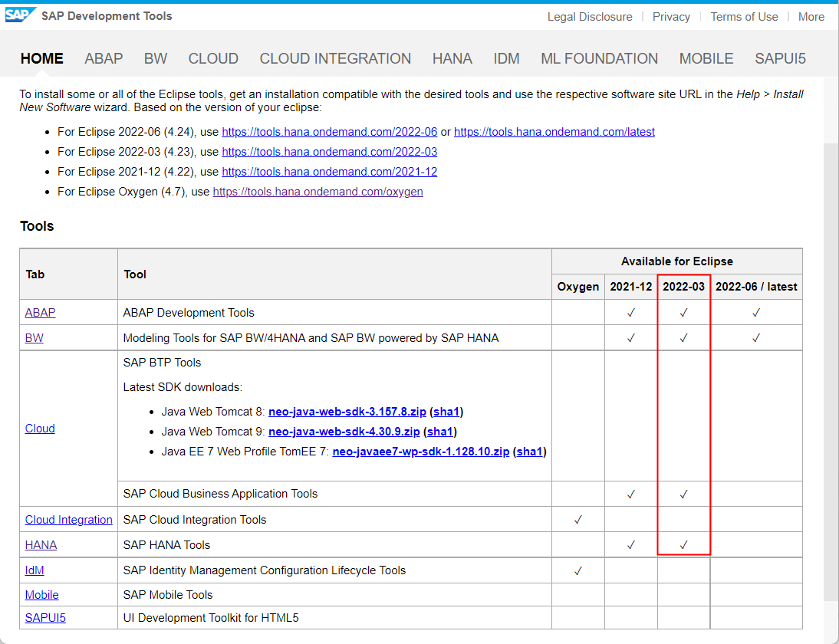Click the IdM link in table

(35, 570)
